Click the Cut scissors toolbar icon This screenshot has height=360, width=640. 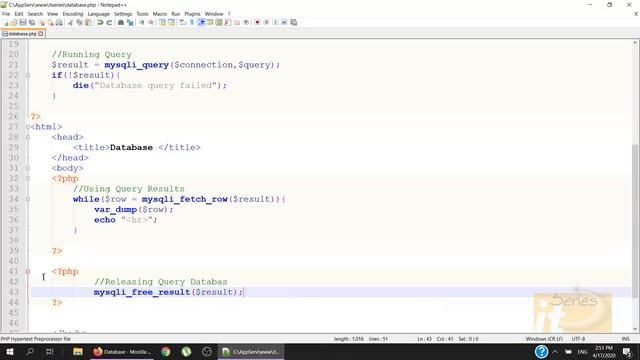coord(70,22)
